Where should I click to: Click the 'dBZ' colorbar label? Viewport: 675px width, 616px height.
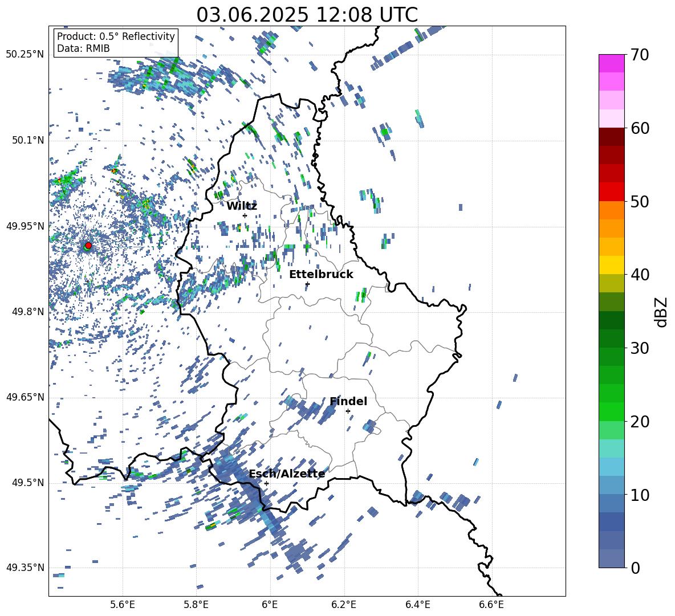coord(660,312)
